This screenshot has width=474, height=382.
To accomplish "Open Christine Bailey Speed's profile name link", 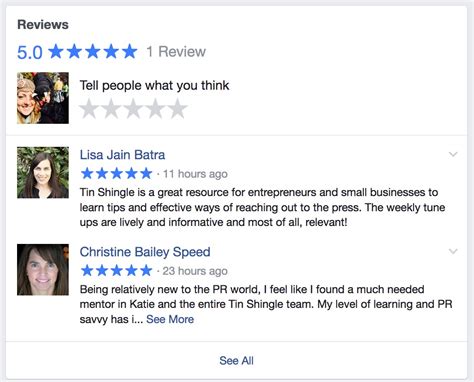I will pos(145,252).
